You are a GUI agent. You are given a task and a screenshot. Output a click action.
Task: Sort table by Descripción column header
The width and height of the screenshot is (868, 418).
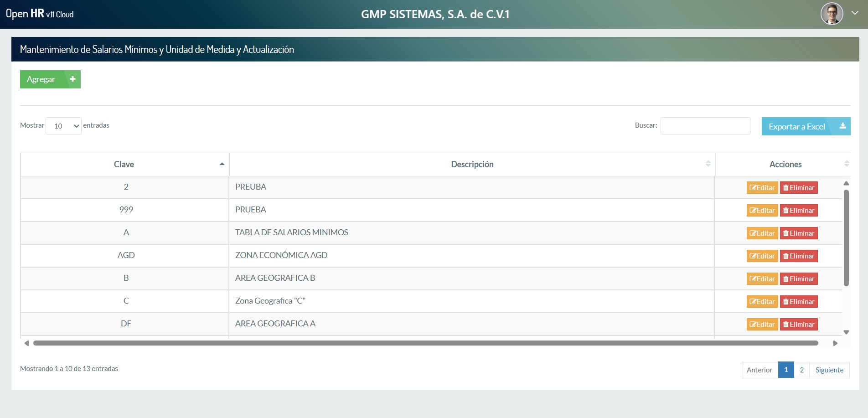(x=472, y=165)
